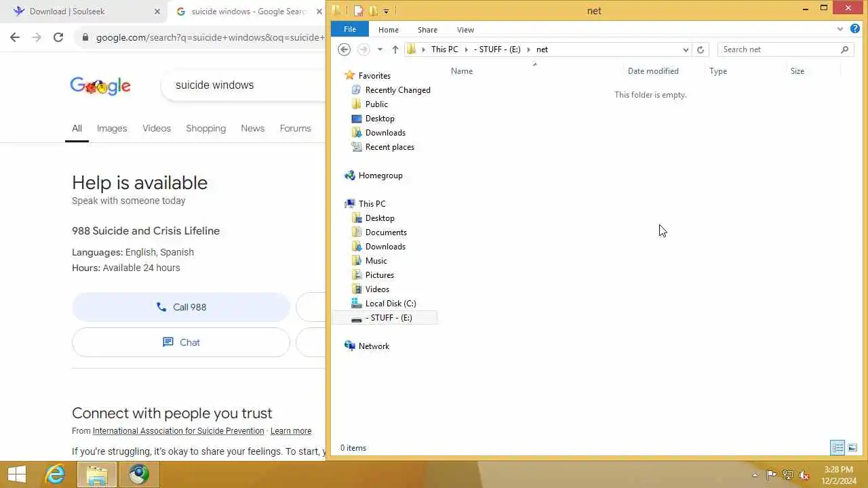Image resolution: width=868 pixels, height=488 pixels.
Task: Go up one folder level in Explorer
Action: click(x=395, y=49)
